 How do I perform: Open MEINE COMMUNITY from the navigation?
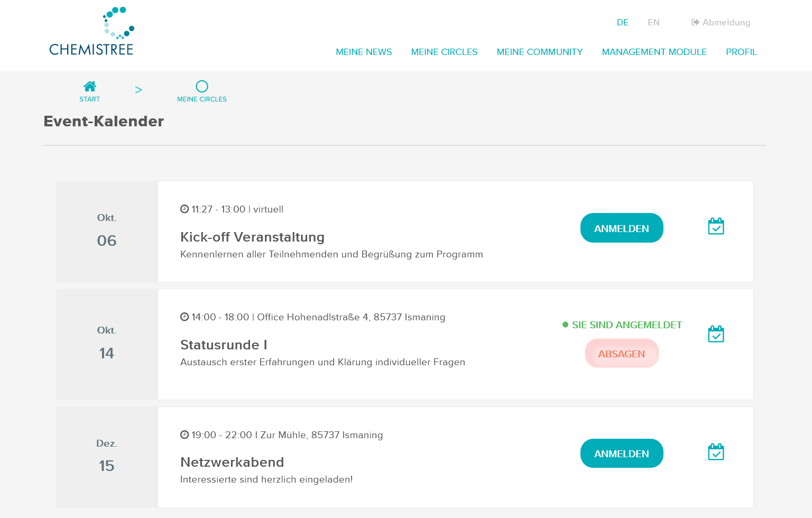coord(539,52)
